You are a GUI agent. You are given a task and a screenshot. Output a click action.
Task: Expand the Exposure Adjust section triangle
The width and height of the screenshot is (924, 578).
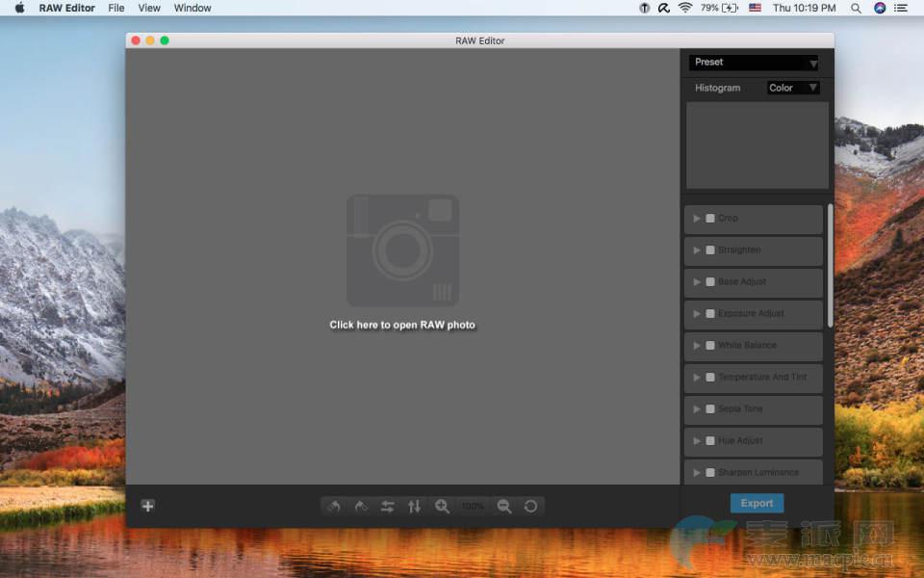(x=697, y=314)
